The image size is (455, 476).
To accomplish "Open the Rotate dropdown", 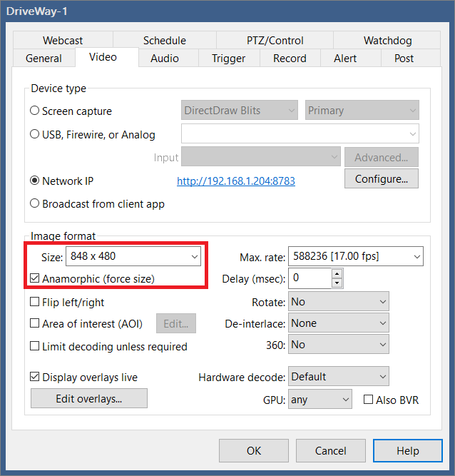I will (339, 301).
